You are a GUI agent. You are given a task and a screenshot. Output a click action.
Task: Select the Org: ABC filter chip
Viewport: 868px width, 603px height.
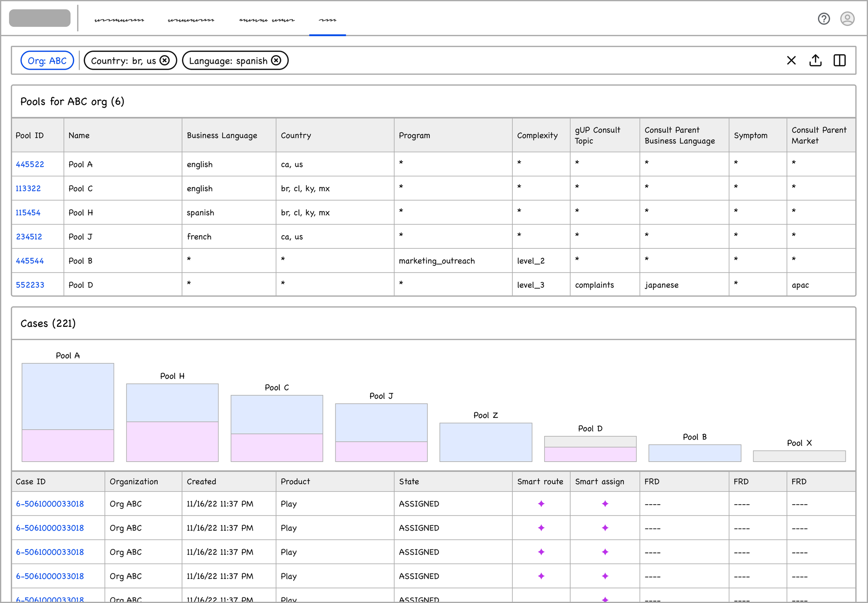click(47, 60)
